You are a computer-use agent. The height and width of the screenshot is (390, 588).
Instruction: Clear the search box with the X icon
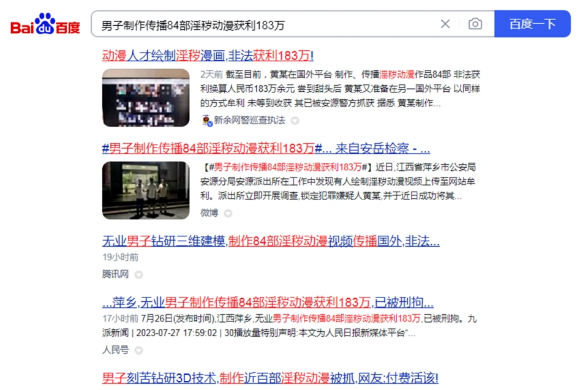445,24
